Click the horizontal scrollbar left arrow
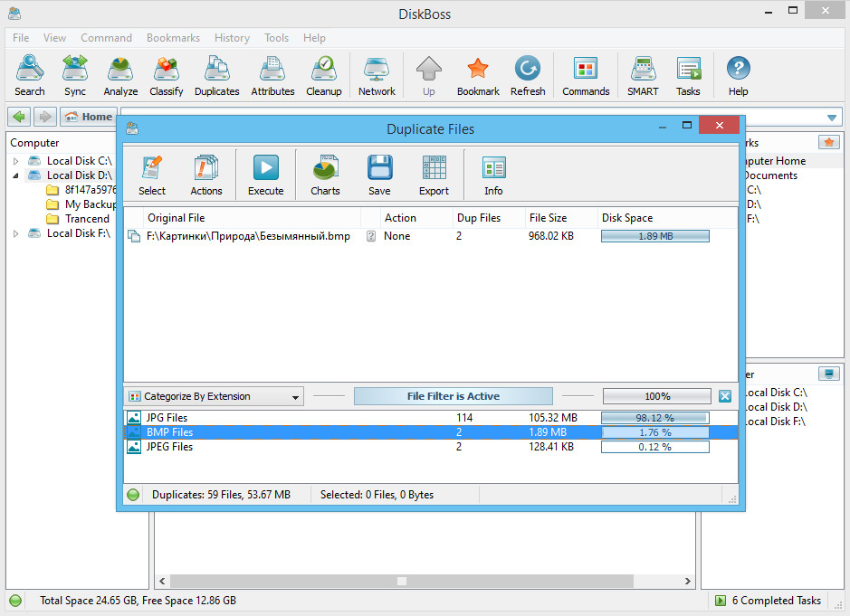Viewport: 850px width, 616px height. click(162, 582)
